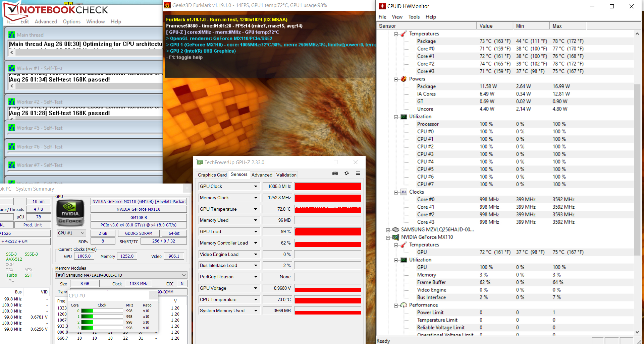Image resolution: width=644 pixels, height=344 pixels.
Task: Collapse the Powers node in HWMonitor
Action: [396, 79]
